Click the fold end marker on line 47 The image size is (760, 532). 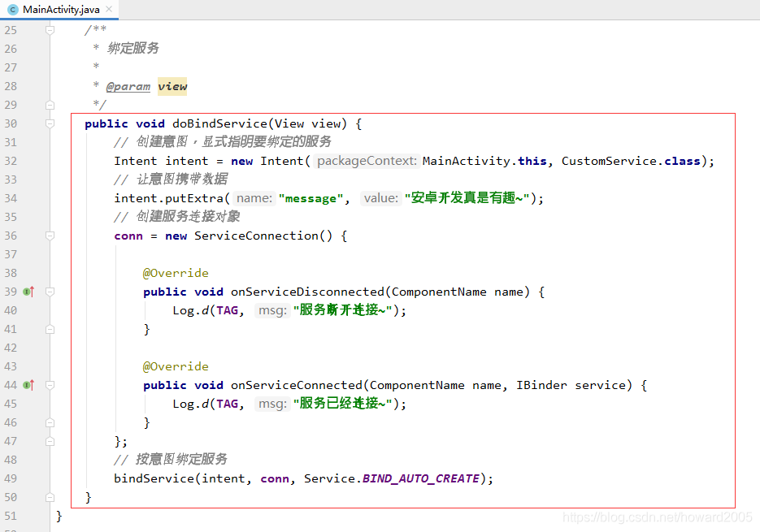pyautogui.click(x=50, y=441)
